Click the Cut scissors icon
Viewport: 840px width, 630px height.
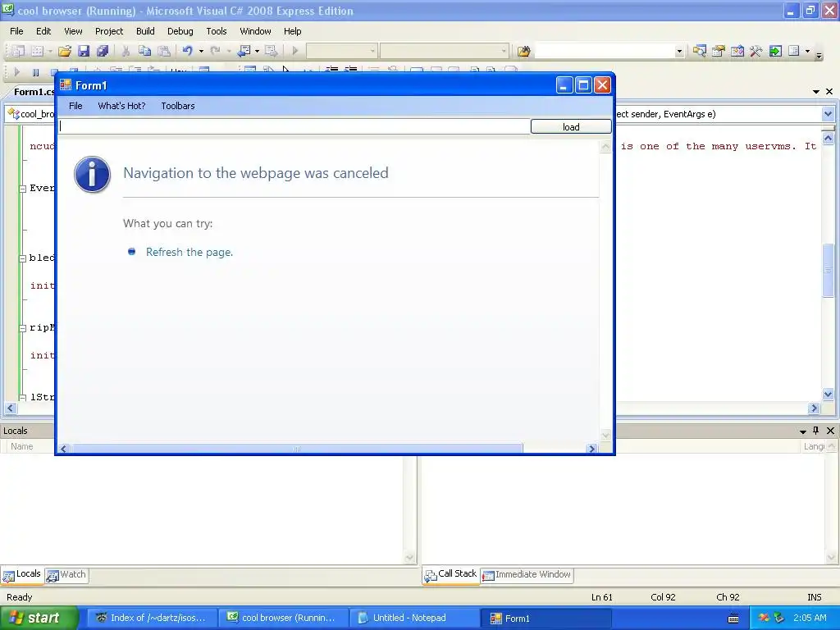coord(126,51)
